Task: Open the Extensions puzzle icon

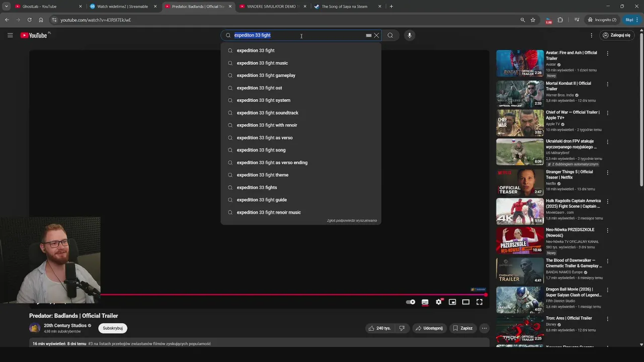Action: [x=560, y=20]
